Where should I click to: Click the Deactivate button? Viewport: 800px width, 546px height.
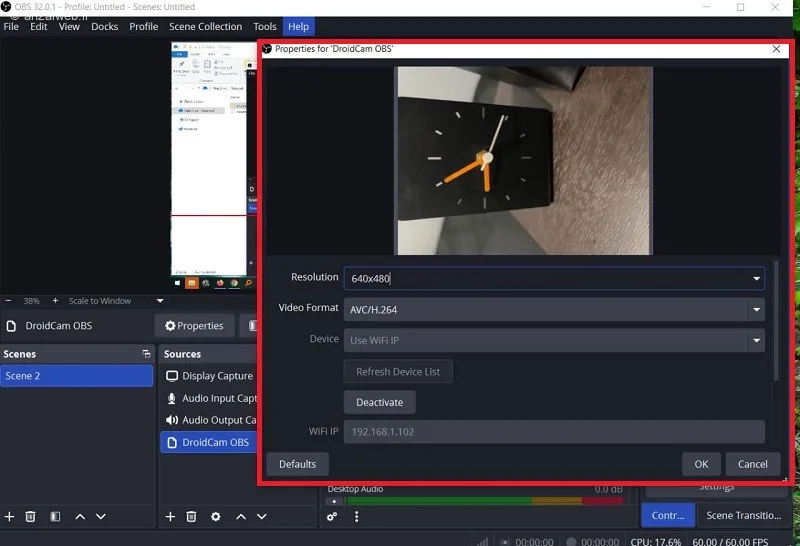pos(380,402)
